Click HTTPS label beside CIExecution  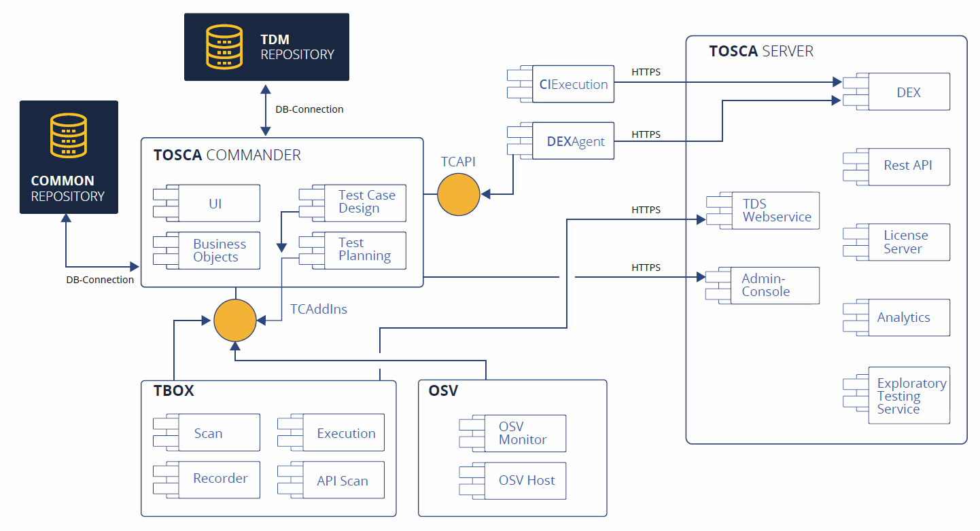(646, 72)
